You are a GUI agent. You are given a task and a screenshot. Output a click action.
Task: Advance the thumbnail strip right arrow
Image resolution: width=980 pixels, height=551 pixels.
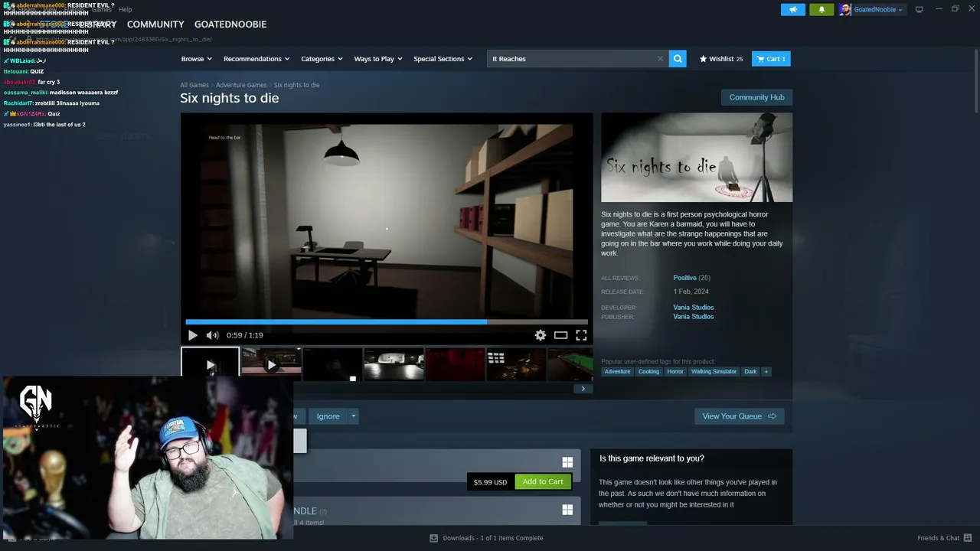click(583, 389)
